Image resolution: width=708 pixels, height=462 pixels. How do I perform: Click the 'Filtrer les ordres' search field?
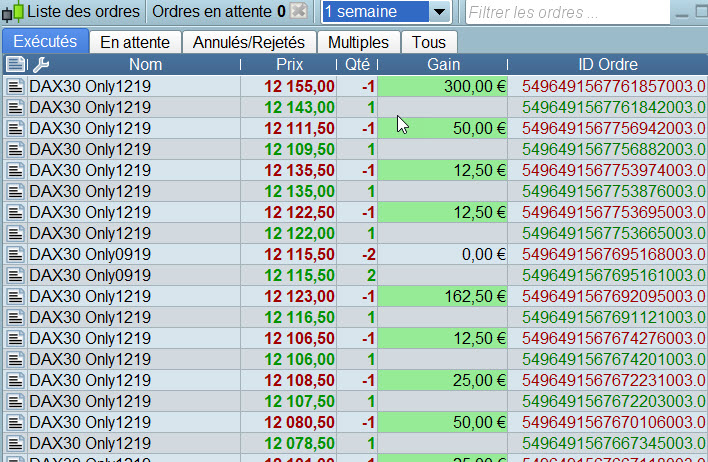[x=567, y=13]
